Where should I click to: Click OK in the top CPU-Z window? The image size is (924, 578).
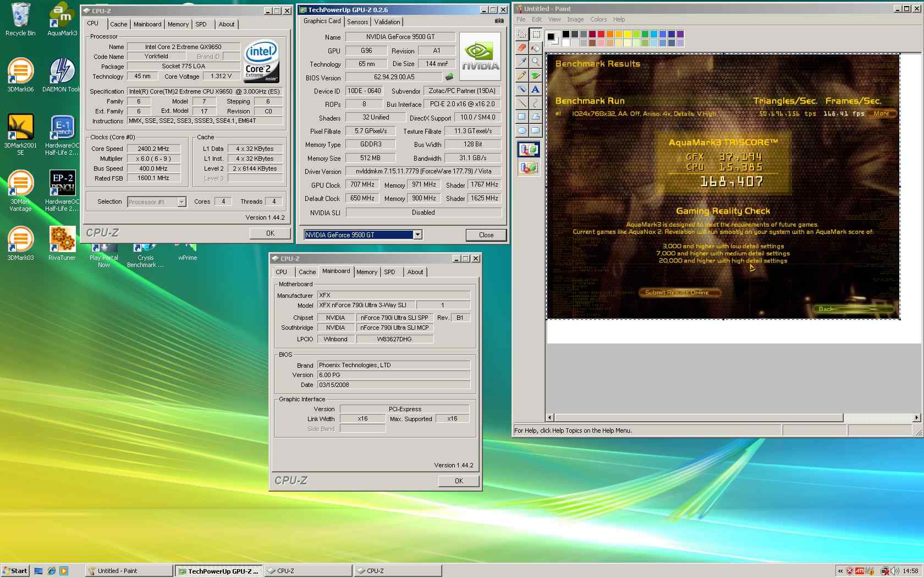[x=270, y=233]
